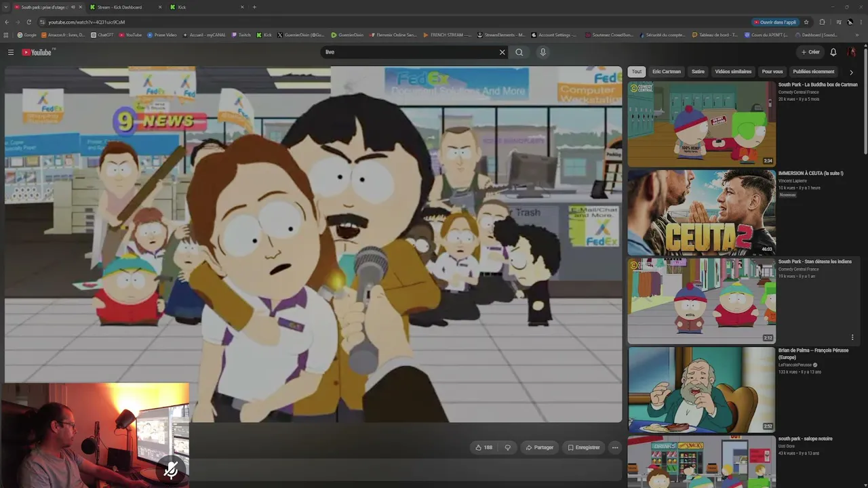Viewport: 868px width, 488px height.
Task: Open the tab search dropdown arrow
Action: (x=6, y=7)
